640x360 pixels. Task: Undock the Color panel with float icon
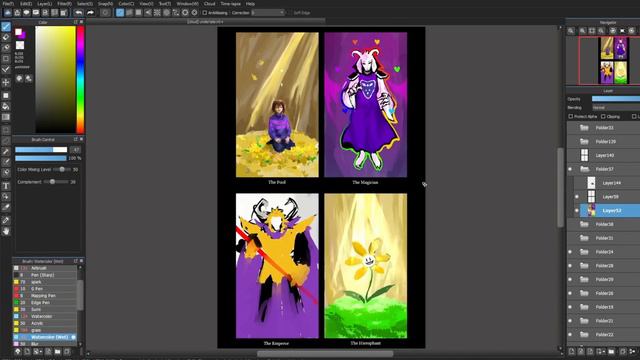pos(76,22)
